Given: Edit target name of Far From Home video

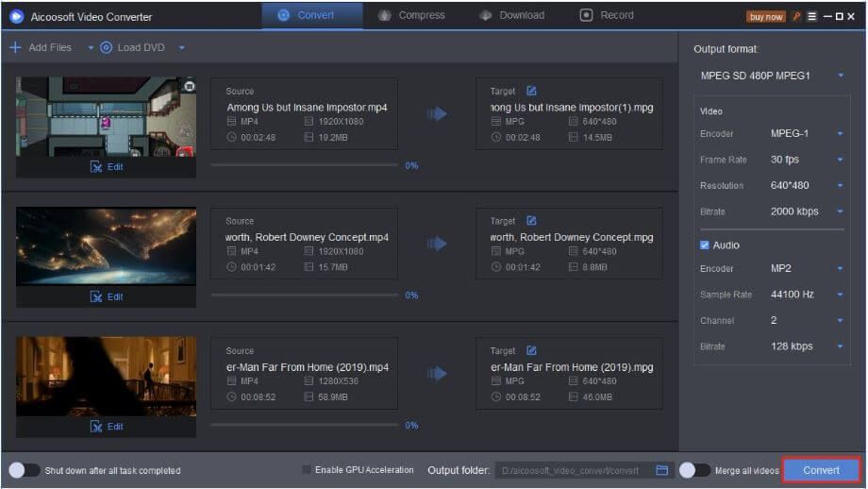Looking at the screenshot, I should (x=531, y=350).
